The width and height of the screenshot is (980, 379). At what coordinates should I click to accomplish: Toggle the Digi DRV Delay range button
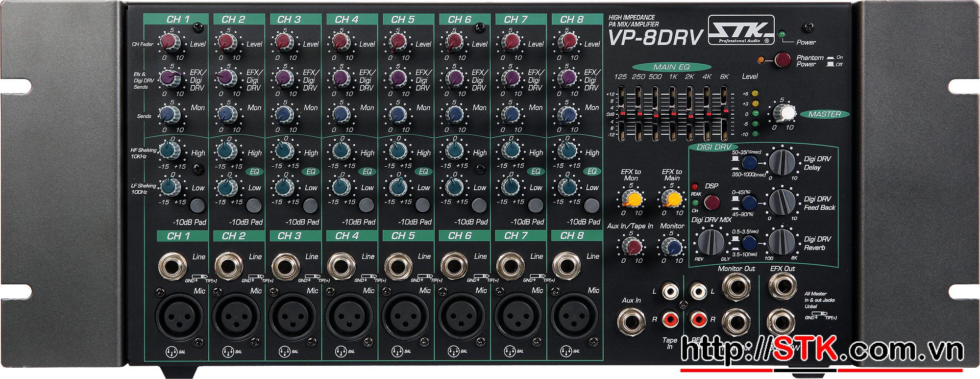[749, 163]
